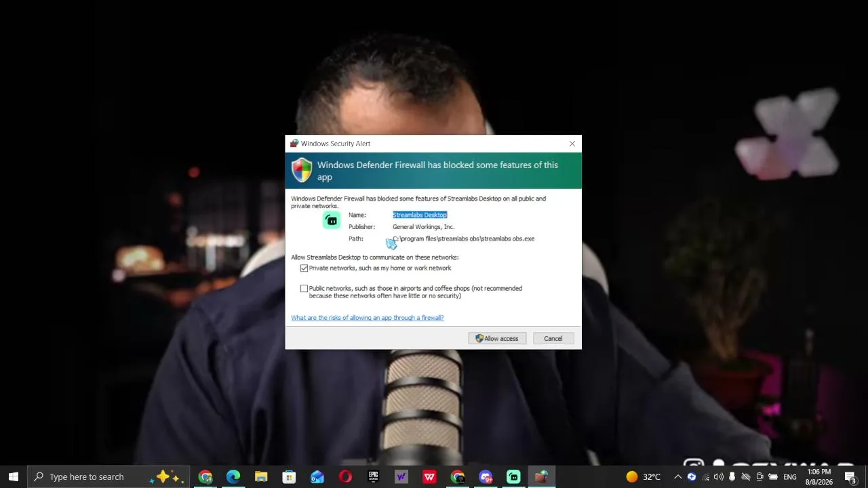Open the Outlook mail app on taskbar
Viewport: 868px width, 488px height.
tap(317, 476)
